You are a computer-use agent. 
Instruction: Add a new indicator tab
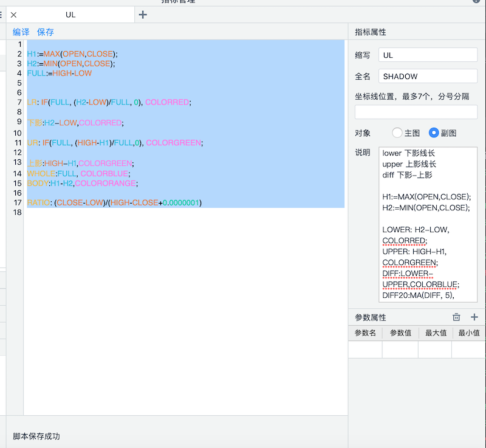coord(143,15)
